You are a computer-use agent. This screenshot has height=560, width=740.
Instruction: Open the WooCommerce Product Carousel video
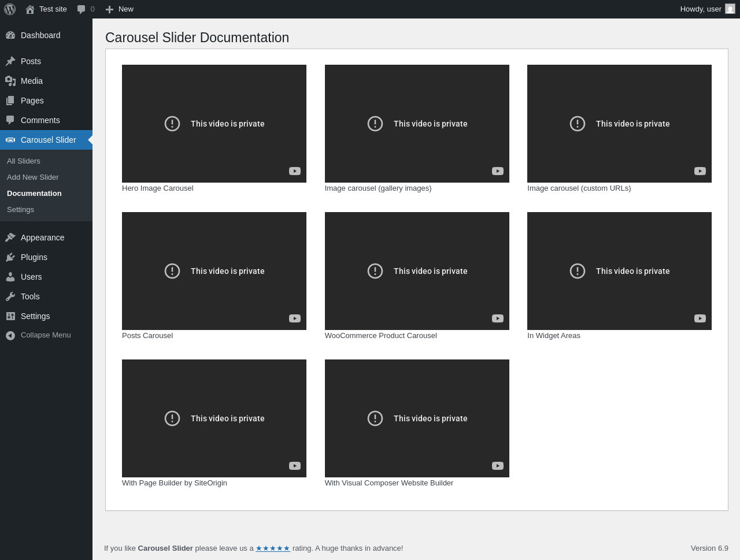click(417, 271)
